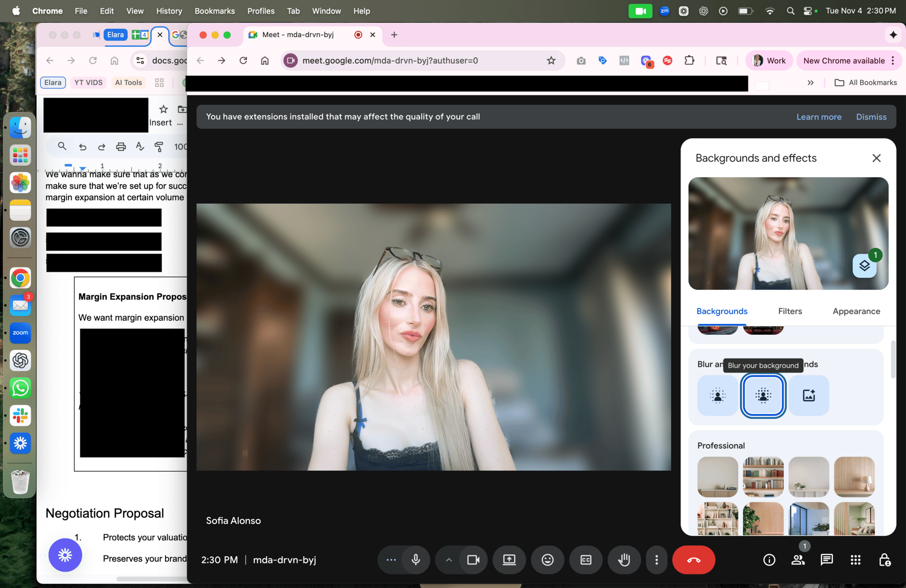Open the three-dot More options menu

[x=656, y=560]
